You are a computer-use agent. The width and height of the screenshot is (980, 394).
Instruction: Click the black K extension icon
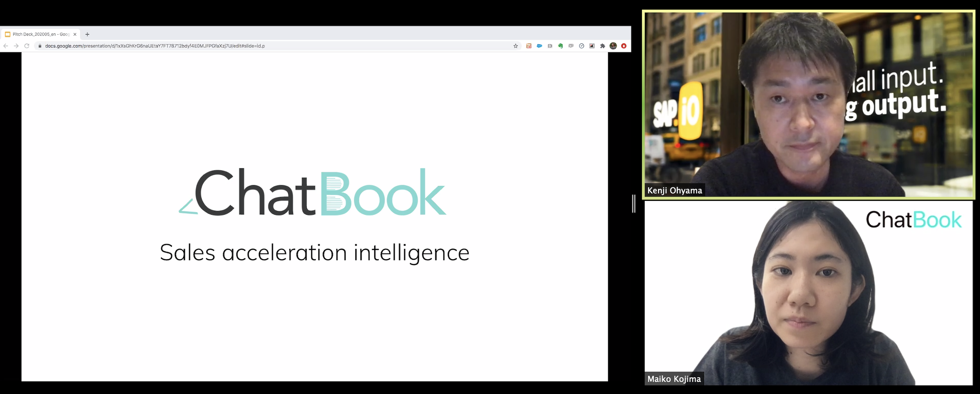pos(592,46)
